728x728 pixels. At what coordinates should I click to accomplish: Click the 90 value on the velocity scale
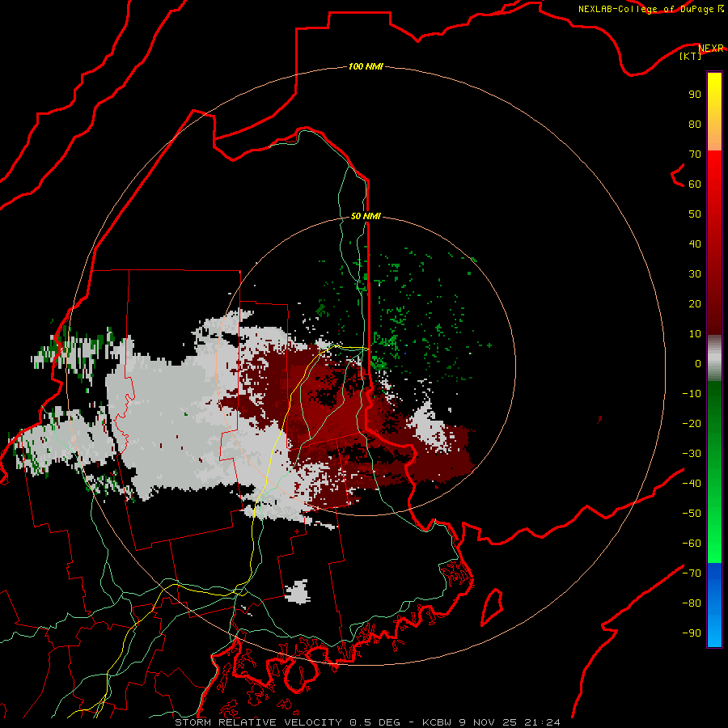(695, 95)
